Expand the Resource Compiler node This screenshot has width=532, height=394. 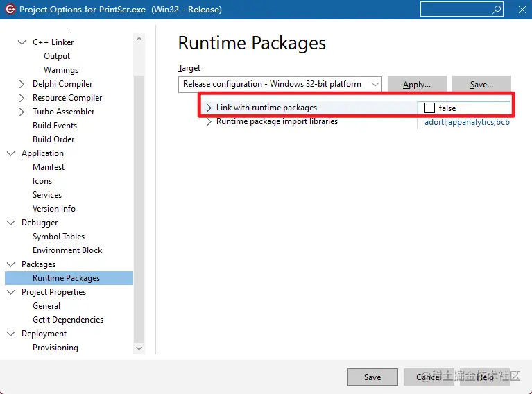22,98
